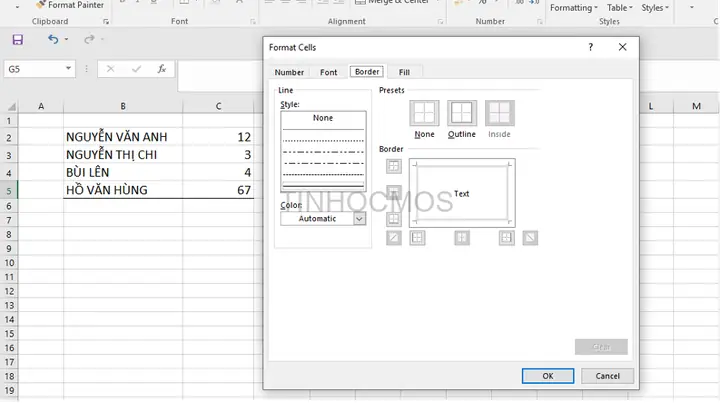
Task: Open the Color Automatic dropdown
Action: click(360, 219)
